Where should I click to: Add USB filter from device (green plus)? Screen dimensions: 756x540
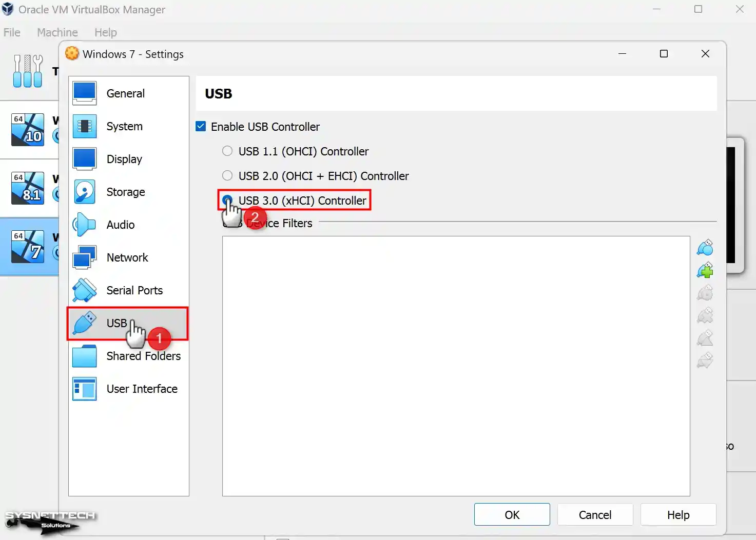point(705,270)
